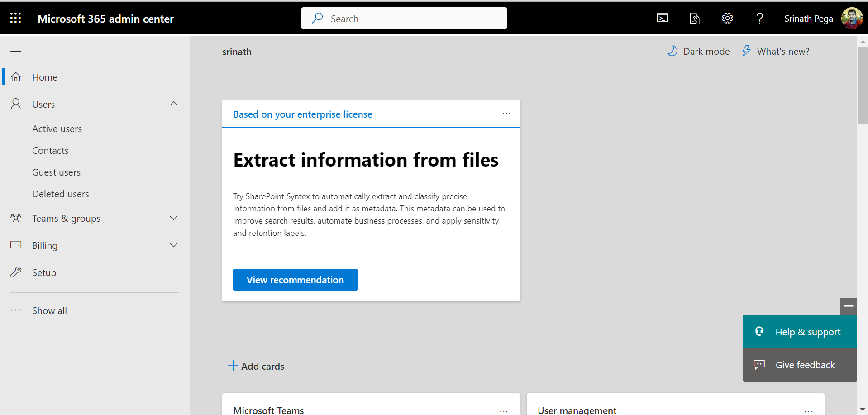Expand the Teams & groups section

pyautogui.click(x=174, y=218)
